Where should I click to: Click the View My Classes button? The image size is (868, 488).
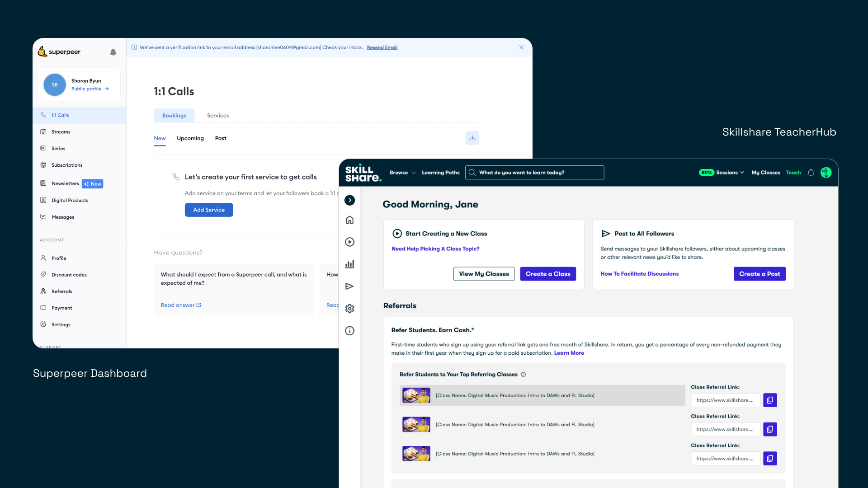tap(484, 274)
